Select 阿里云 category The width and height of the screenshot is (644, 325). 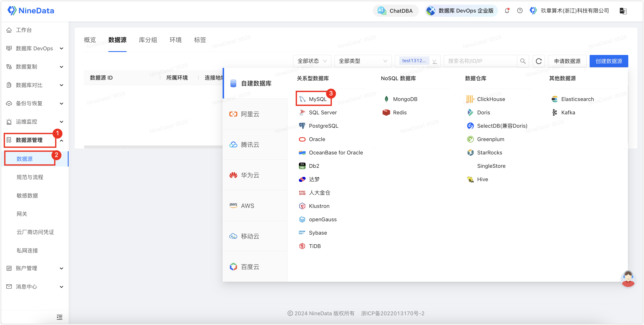(255, 114)
